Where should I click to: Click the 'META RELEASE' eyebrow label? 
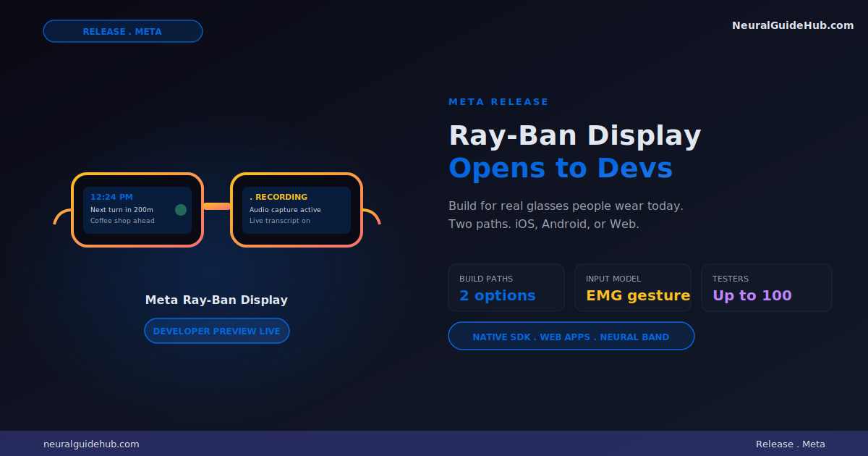point(498,102)
